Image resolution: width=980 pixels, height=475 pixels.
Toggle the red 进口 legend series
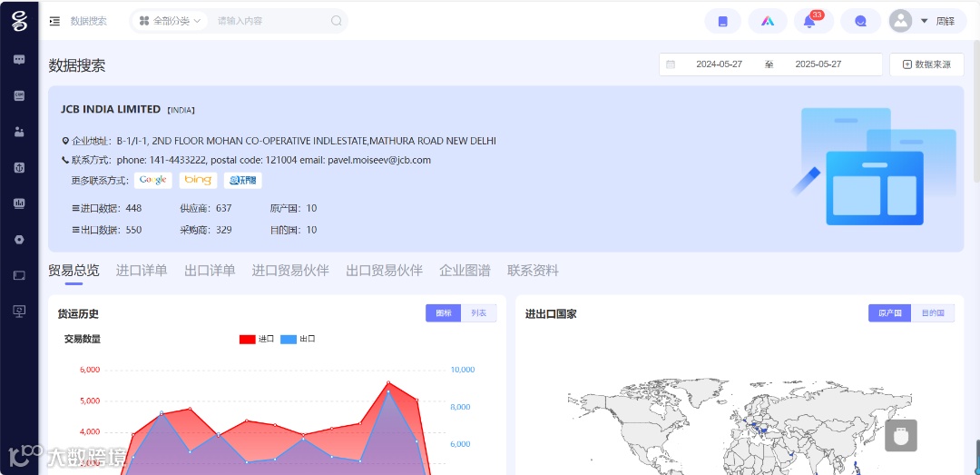257,339
